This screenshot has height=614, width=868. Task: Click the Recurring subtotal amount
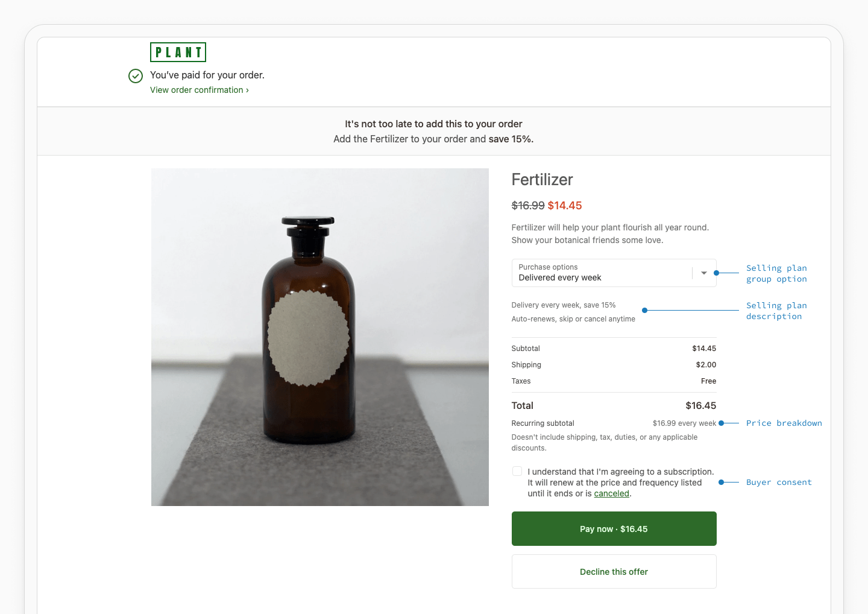click(684, 423)
